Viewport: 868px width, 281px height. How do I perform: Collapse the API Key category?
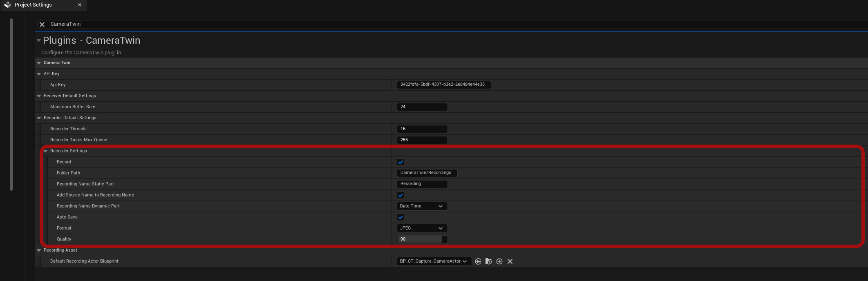coord(39,74)
